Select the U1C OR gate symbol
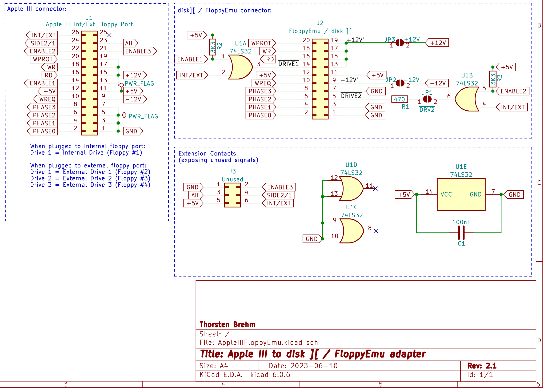Viewport: 548px width, 392px height. click(x=351, y=231)
